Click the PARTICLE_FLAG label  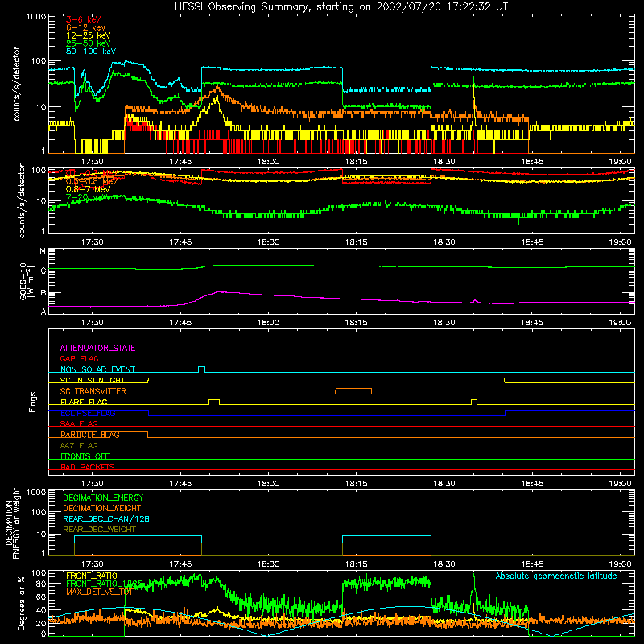(90, 435)
